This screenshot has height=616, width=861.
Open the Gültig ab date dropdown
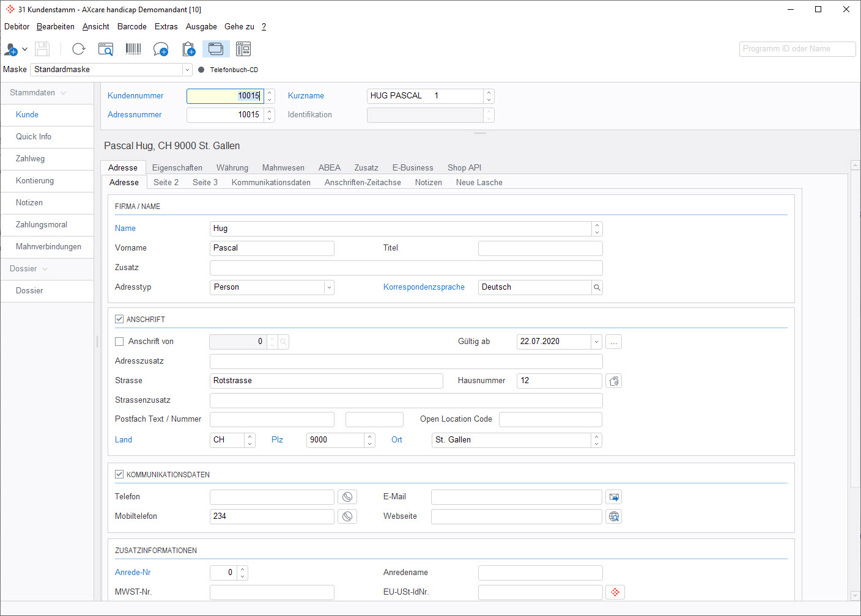click(x=596, y=342)
